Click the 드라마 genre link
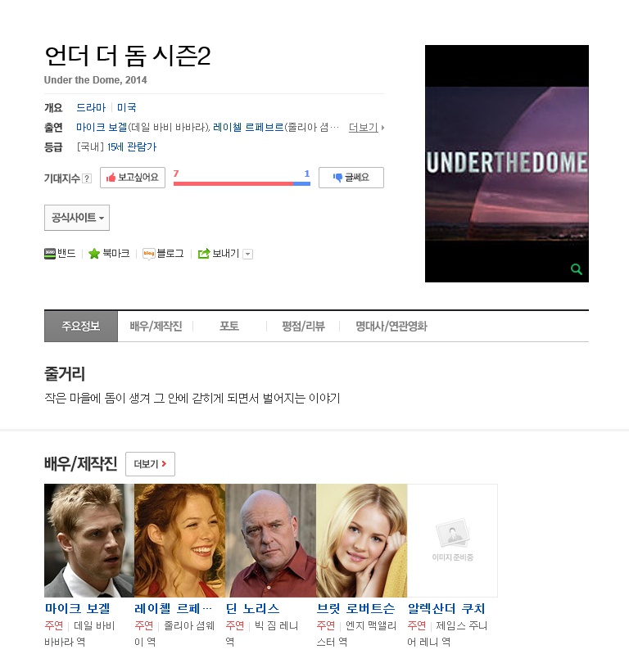 click(x=91, y=107)
